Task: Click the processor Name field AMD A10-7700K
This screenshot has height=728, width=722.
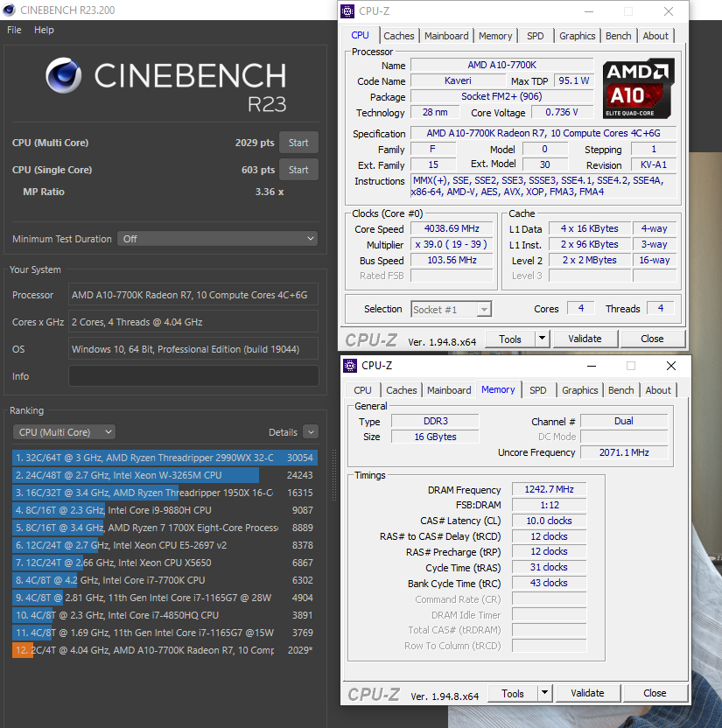Action: tap(502, 65)
